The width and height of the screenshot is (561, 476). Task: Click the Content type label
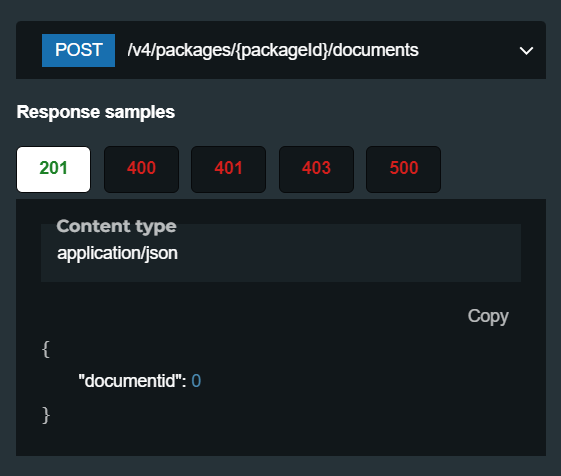(116, 226)
